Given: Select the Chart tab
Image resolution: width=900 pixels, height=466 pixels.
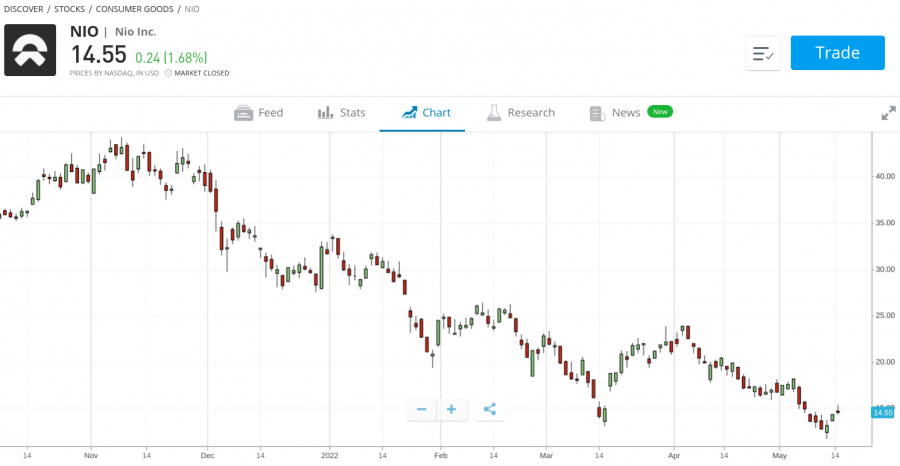Looking at the screenshot, I should pyautogui.click(x=426, y=113).
